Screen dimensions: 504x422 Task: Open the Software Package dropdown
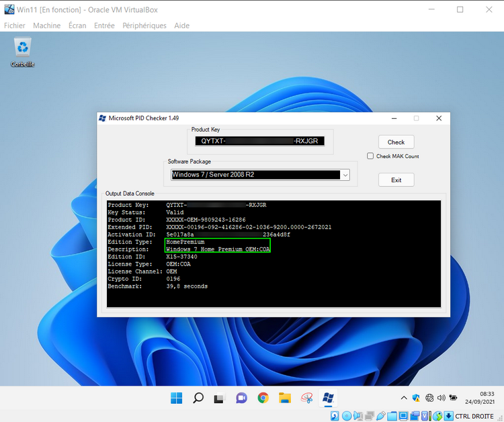click(345, 175)
